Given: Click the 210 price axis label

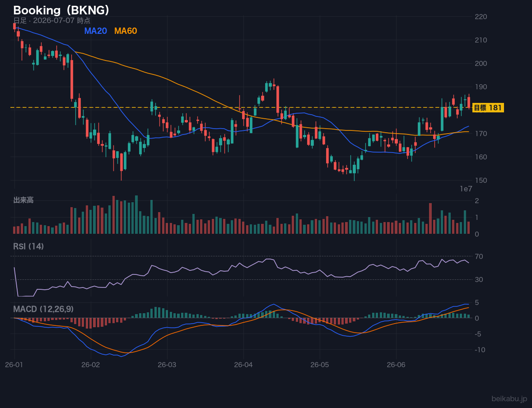Looking at the screenshot, I should [481, 40].
